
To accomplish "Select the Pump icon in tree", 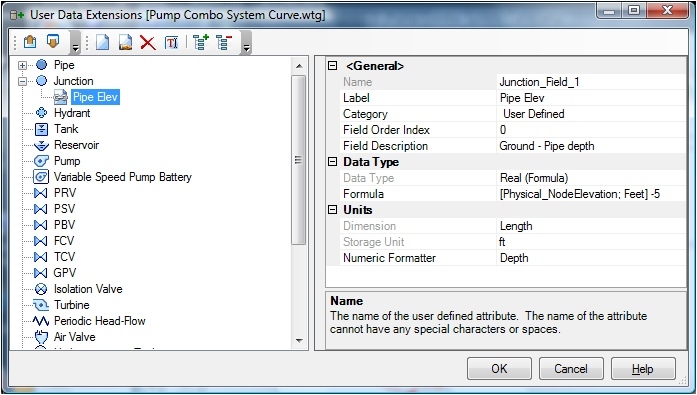I will pyautogui.click(x=41, y=161).
